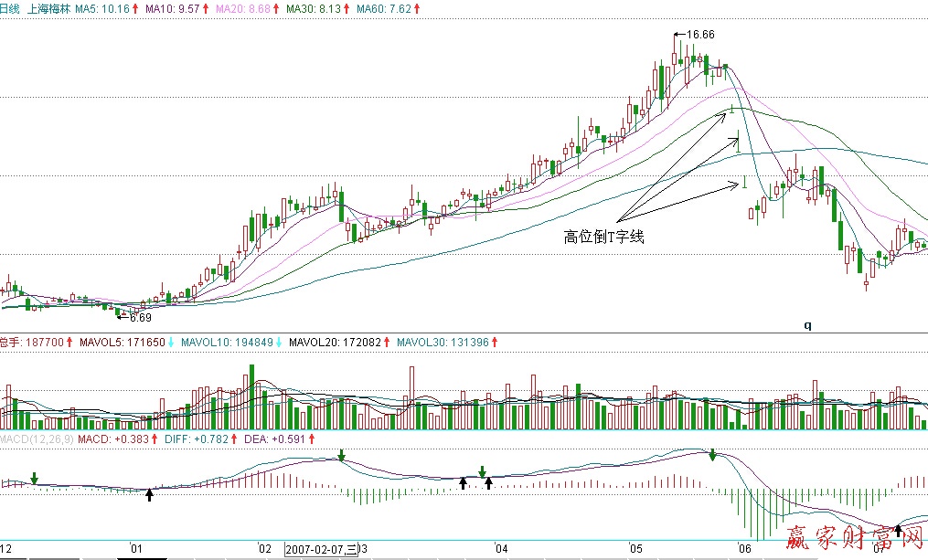Click the 2007-02-07 date marker box
This screenshot has width=928, height=560.
point(321,550)
